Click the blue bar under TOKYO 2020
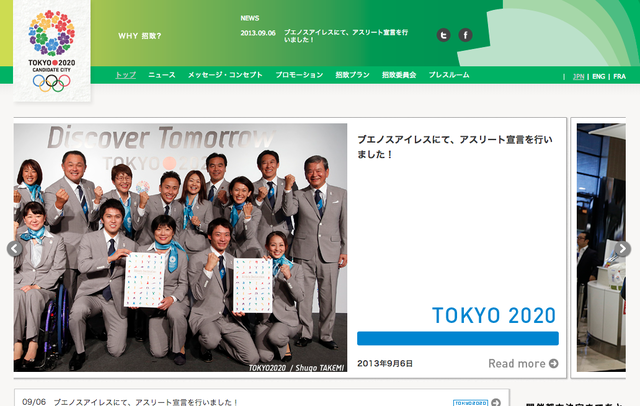 [x=458, y=338]
